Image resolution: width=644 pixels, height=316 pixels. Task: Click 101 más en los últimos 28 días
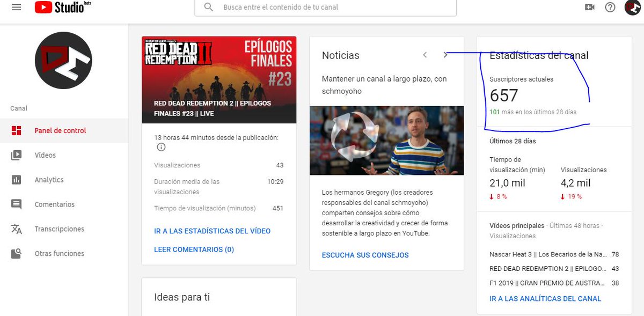pos(533,112)
